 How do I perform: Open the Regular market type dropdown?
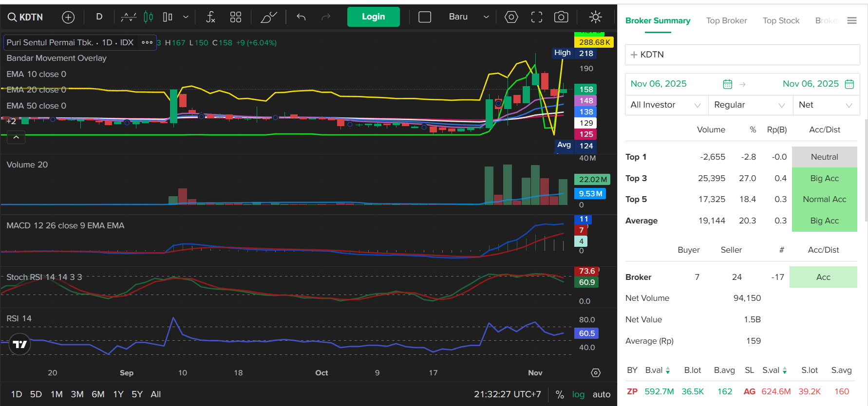tap(750, 105)
